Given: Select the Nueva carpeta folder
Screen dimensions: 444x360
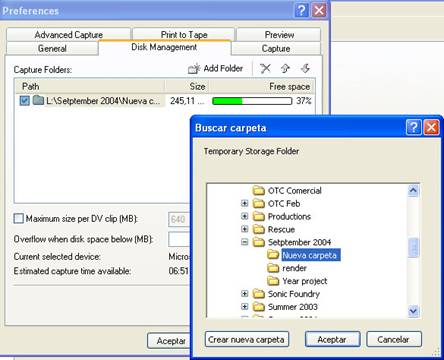Looking at the screenshot, I should [x=311, y=255].
